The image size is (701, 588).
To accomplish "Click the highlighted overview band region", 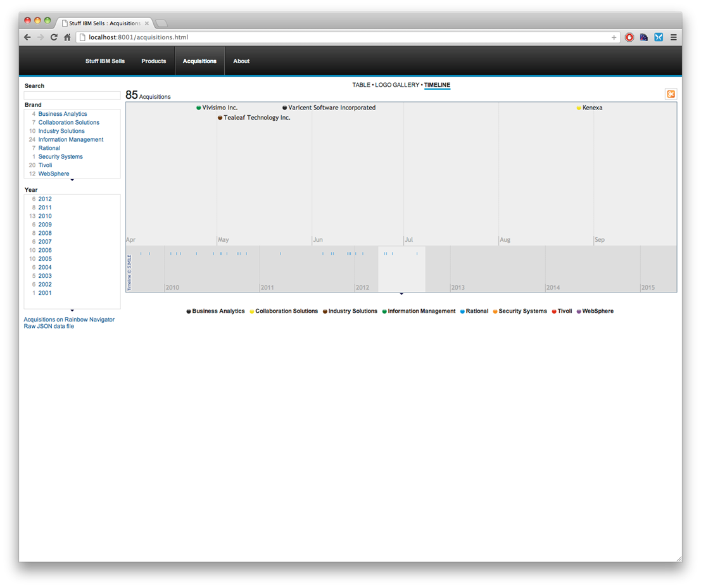I will point(401,269).
